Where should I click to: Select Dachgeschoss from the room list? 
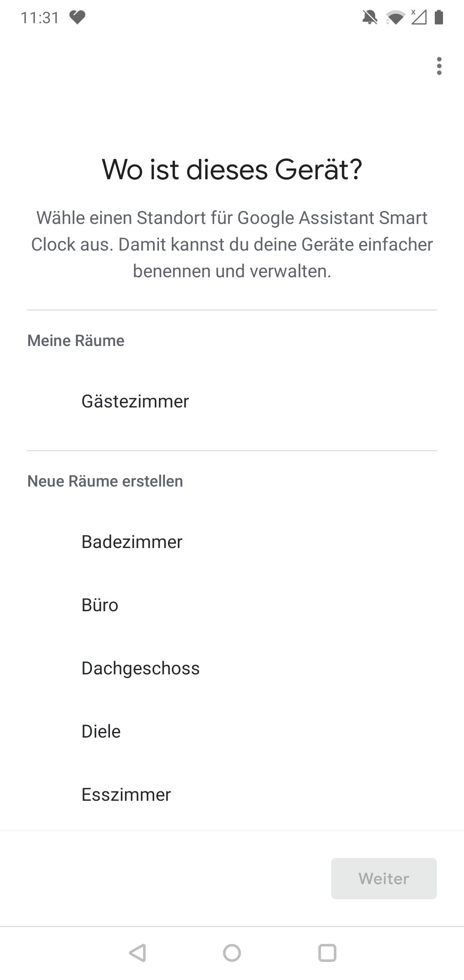click(x=140, y=668)
